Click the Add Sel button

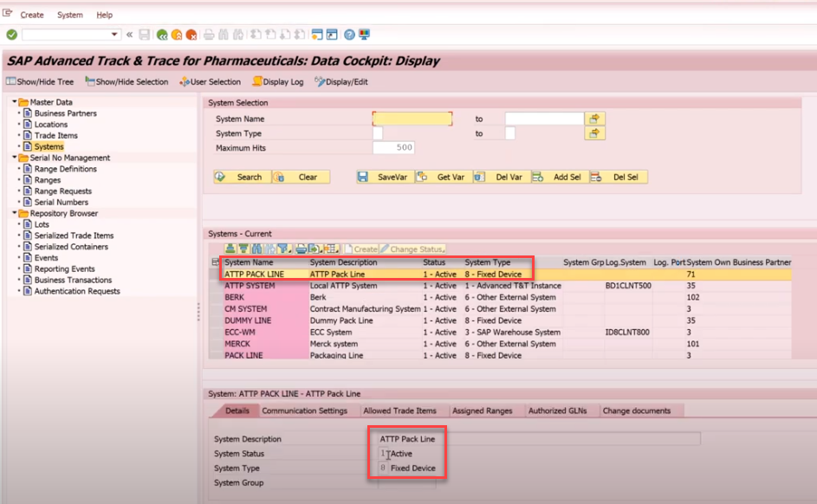561,177
